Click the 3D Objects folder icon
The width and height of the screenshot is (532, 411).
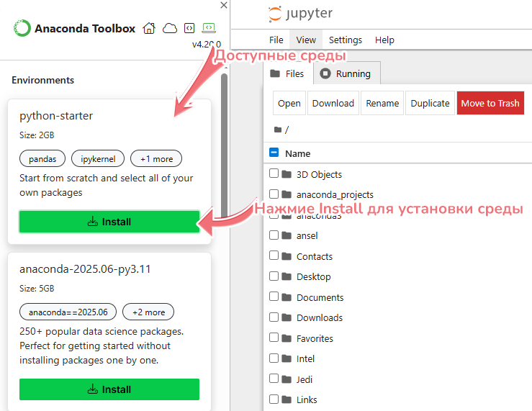pos(287,174)
